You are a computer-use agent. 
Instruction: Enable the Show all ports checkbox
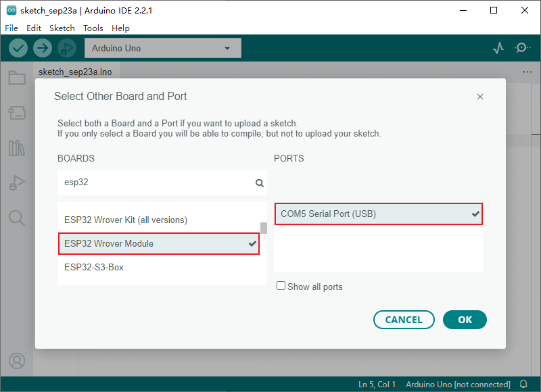(x=281, y=286)
